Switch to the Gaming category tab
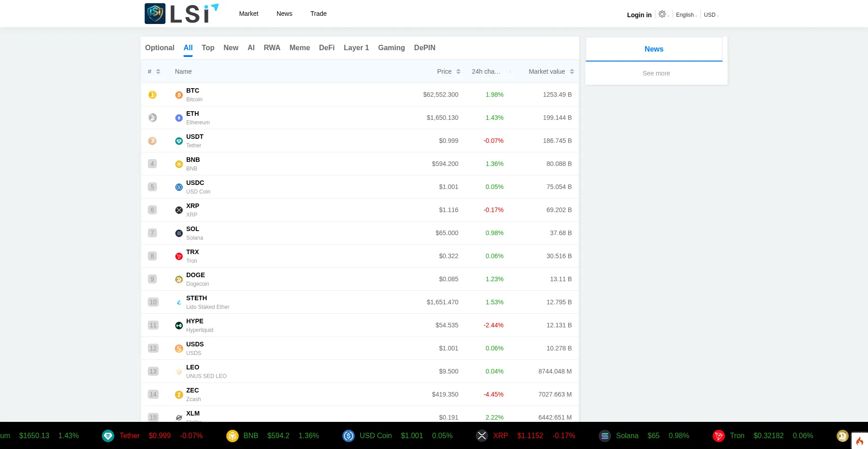 [x=392, y=48]
